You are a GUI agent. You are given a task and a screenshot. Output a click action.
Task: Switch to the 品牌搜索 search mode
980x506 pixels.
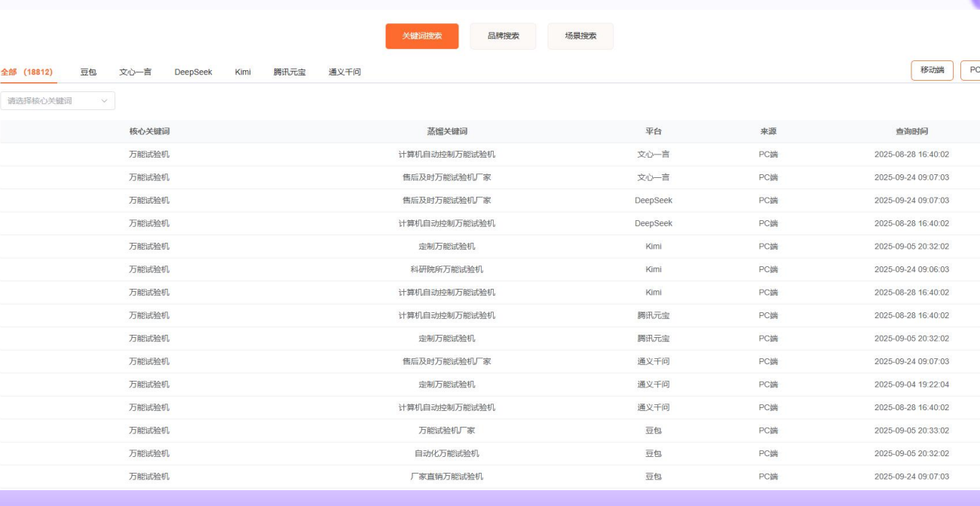coord(503,35)
